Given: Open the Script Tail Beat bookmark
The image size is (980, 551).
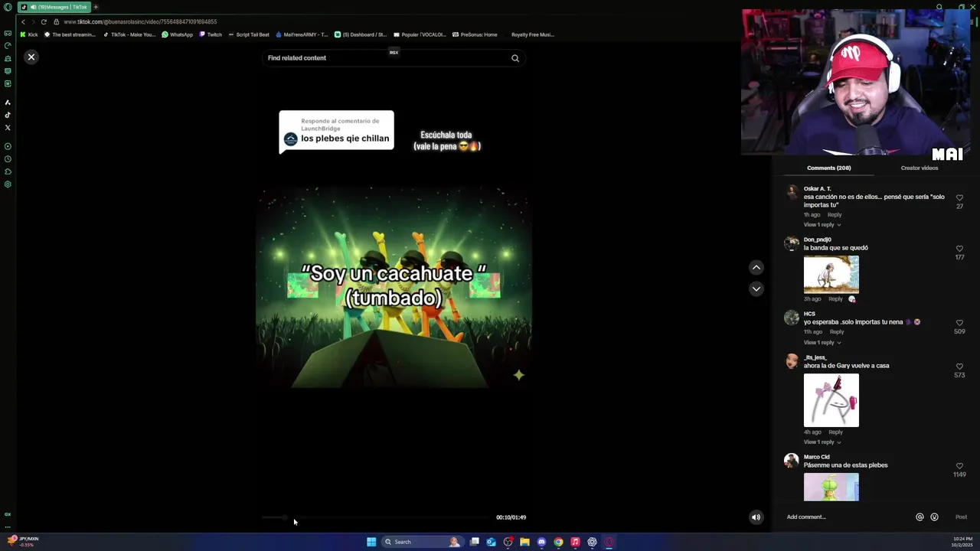Looking at the screenshot, I should click(249, 34).
